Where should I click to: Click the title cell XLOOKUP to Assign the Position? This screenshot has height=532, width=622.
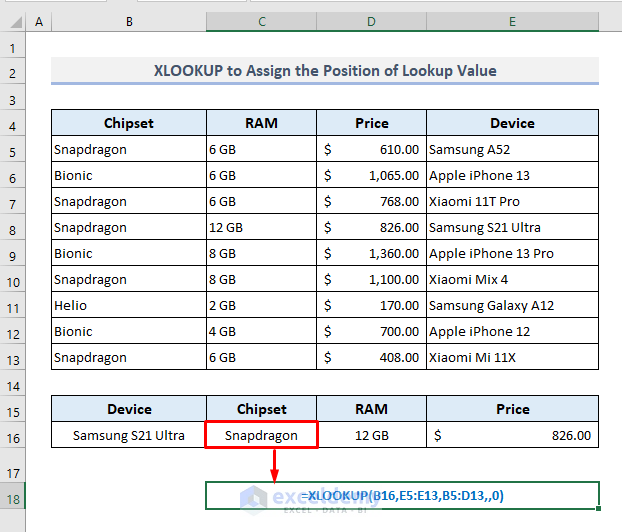tap(325, 71)
